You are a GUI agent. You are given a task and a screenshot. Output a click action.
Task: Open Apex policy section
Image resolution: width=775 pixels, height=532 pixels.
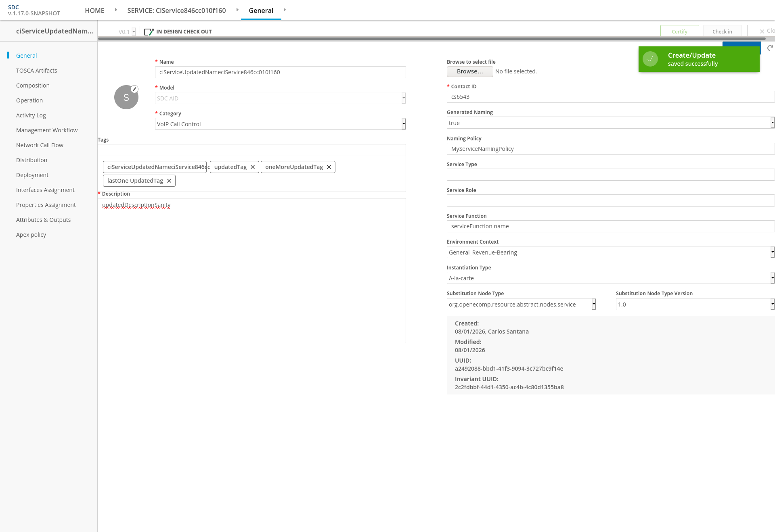(x=31, y=235)
